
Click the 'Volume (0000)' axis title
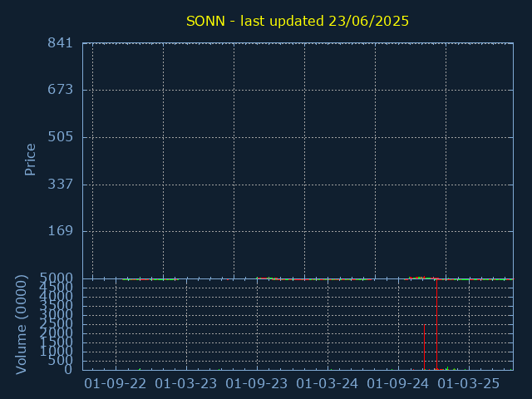[x=21, y=325]
